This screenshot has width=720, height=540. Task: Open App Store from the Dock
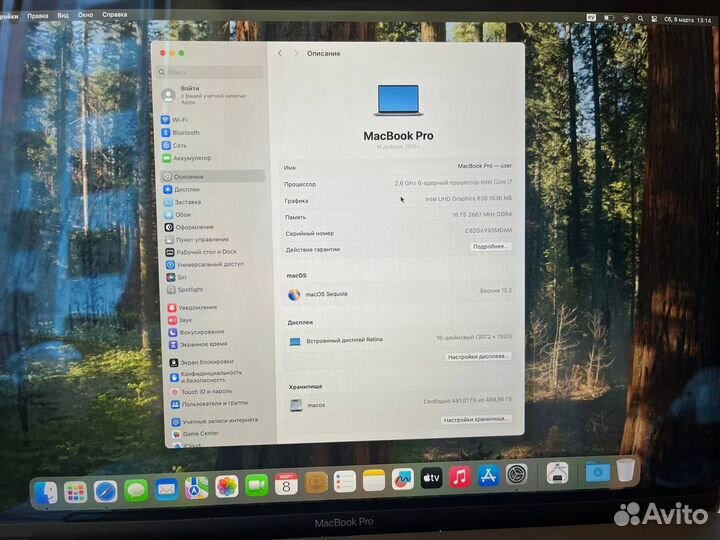click(x=488, y=476)
